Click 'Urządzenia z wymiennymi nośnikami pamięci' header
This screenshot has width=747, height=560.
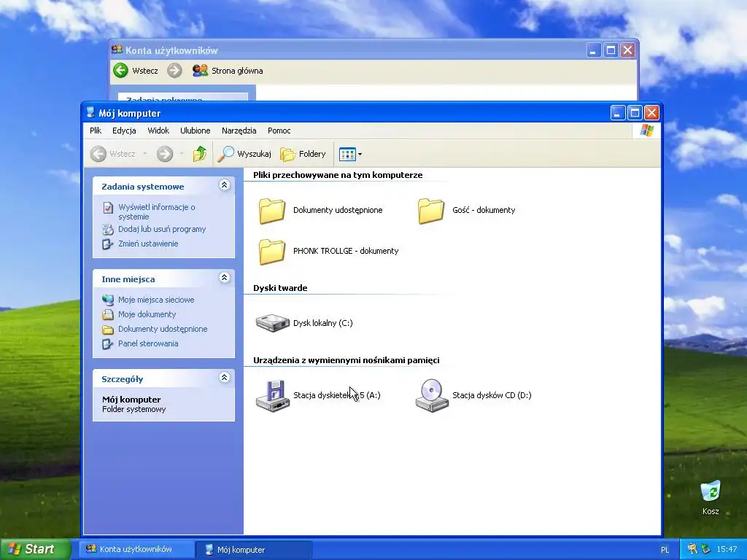point(347,360)
